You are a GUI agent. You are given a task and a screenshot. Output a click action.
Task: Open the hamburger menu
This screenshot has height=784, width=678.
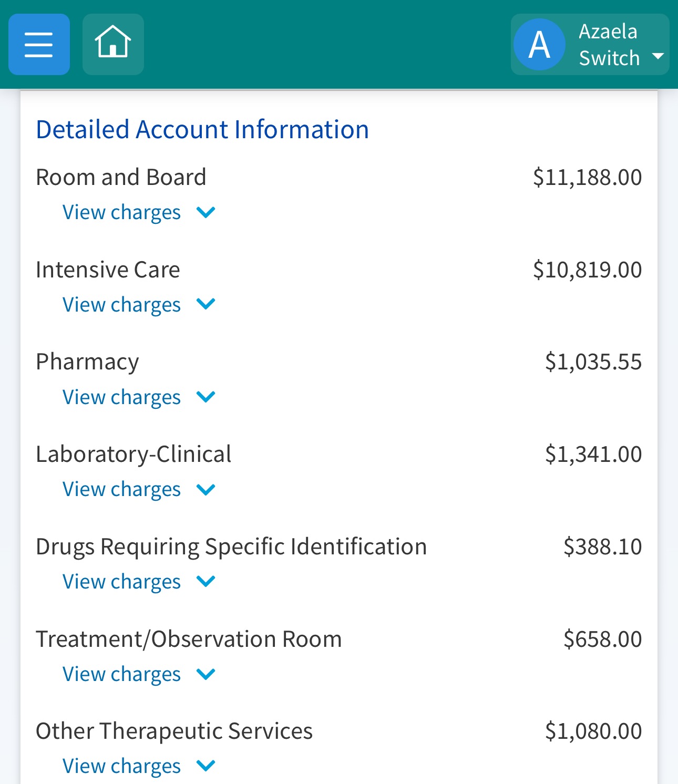pyautogui.click(x=39, y=44)
